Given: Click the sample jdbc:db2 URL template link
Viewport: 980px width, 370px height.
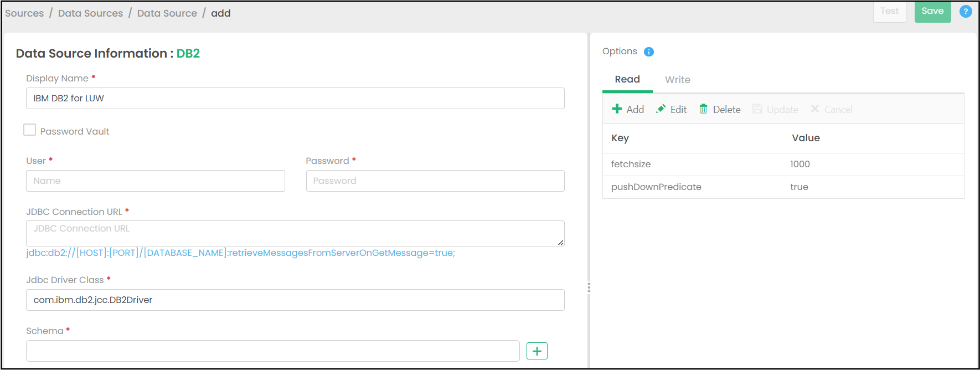Looking at the screenshot, I should coord(240,253).
